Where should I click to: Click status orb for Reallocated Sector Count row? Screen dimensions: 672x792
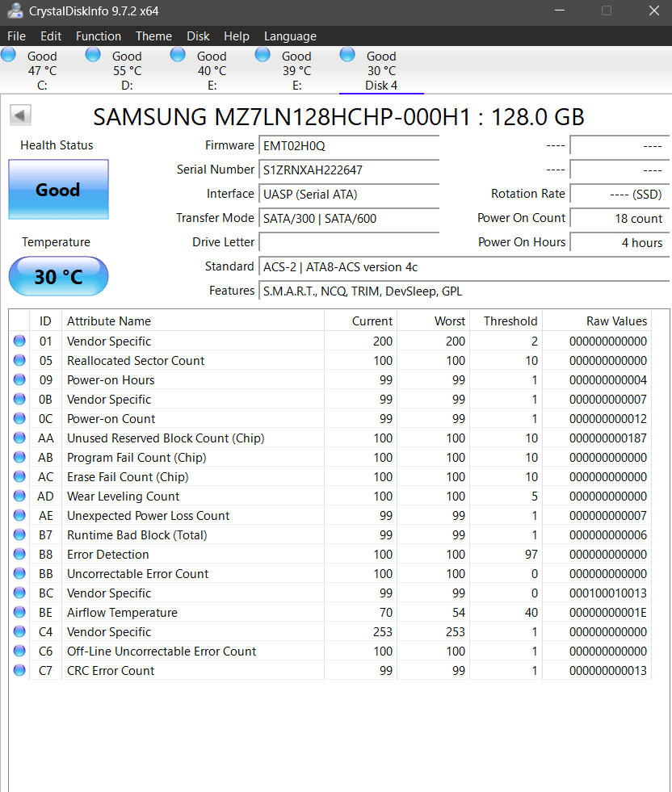pos(19,360)
